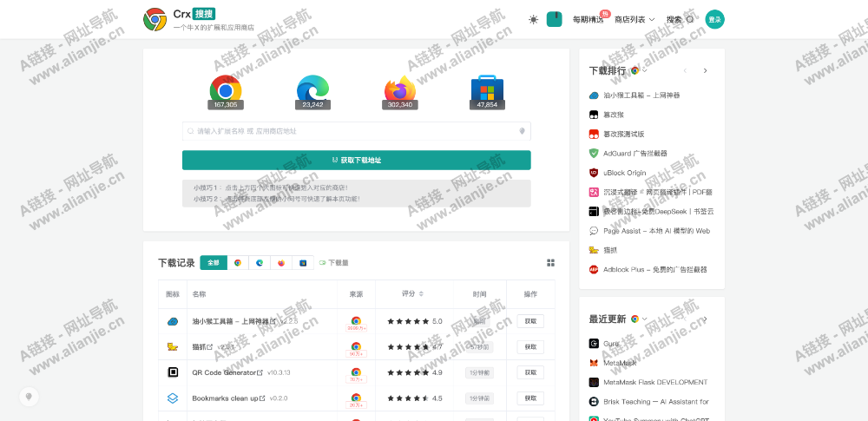Screen dimensions: 868x421
Task: Switch the download records to grid view
Action: pyautogui.click(x=550, y=262)
